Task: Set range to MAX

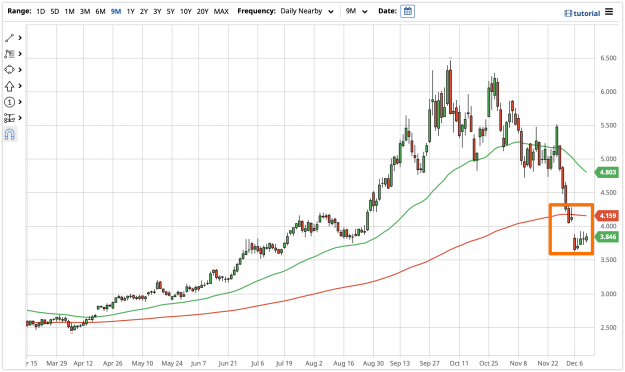Action: pos(221,12)
